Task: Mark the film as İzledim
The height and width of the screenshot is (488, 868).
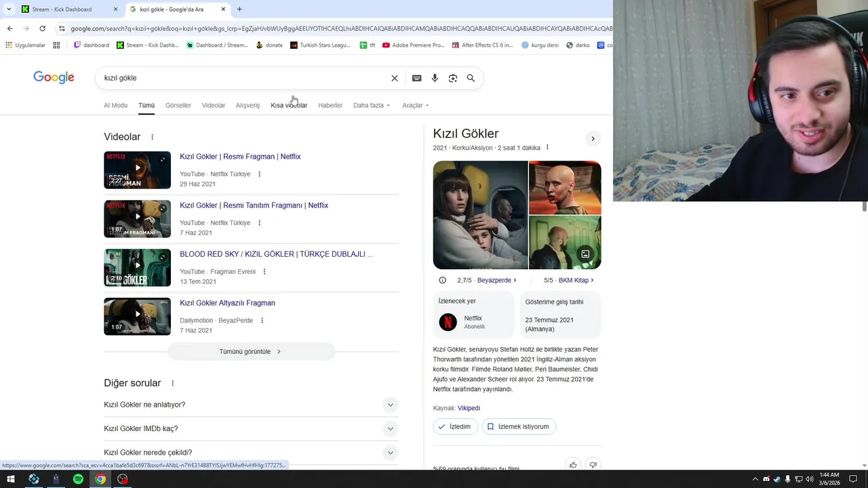Action: [456, 426]
